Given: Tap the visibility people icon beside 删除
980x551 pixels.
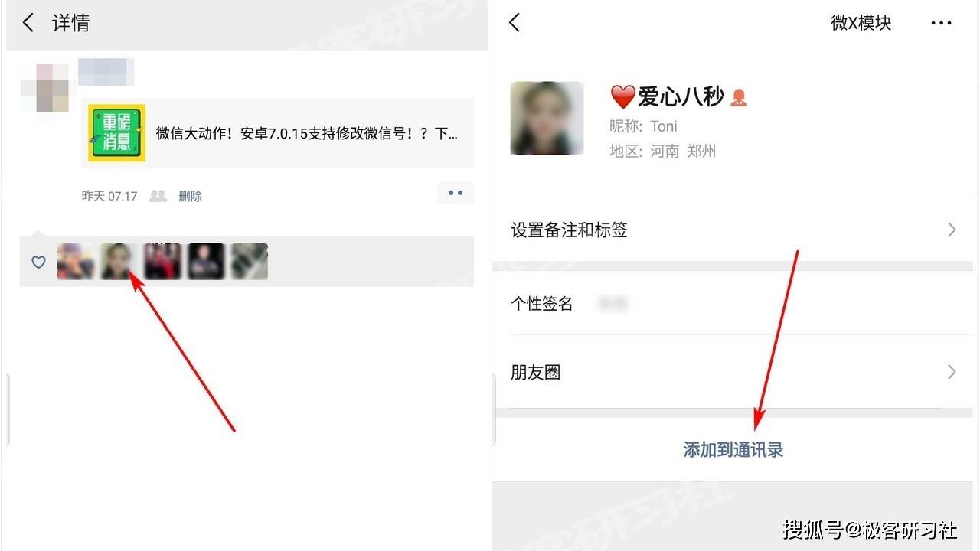Looking at the screenshot, I should [x=158, y=196].
